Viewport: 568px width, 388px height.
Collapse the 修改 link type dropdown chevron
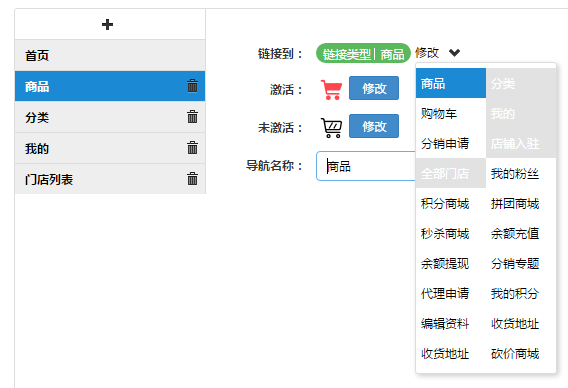tap(454, 53)
